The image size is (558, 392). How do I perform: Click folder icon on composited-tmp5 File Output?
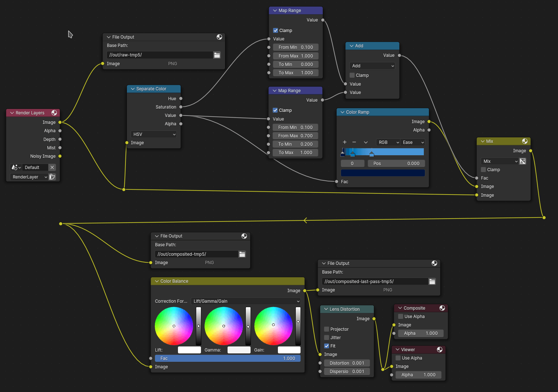coord(242,254)
